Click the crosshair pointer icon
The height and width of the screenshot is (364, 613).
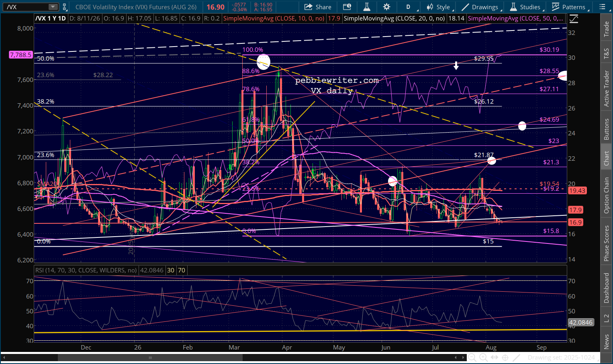[505, 357]
